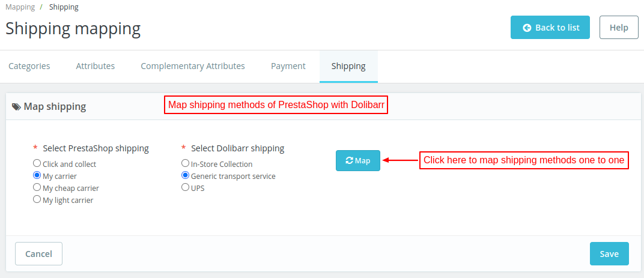Select UPS as Dolibarr shipping
The image size is (644, 278).
pos(186,187)
